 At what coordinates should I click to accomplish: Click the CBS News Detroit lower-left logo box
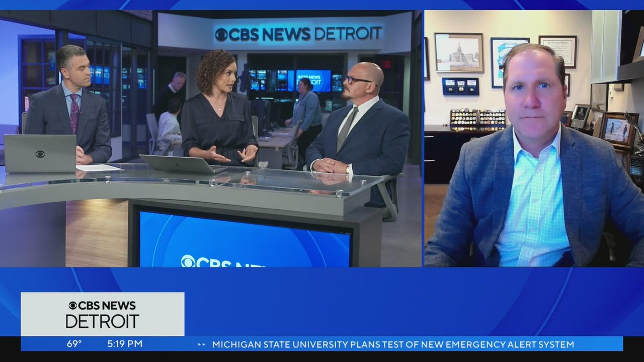103,314
